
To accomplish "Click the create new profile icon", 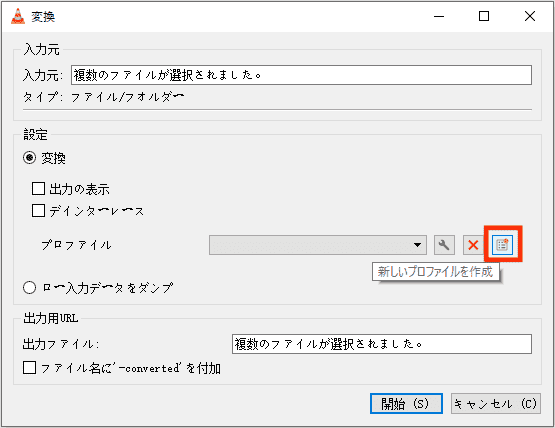I will point(502,245).
